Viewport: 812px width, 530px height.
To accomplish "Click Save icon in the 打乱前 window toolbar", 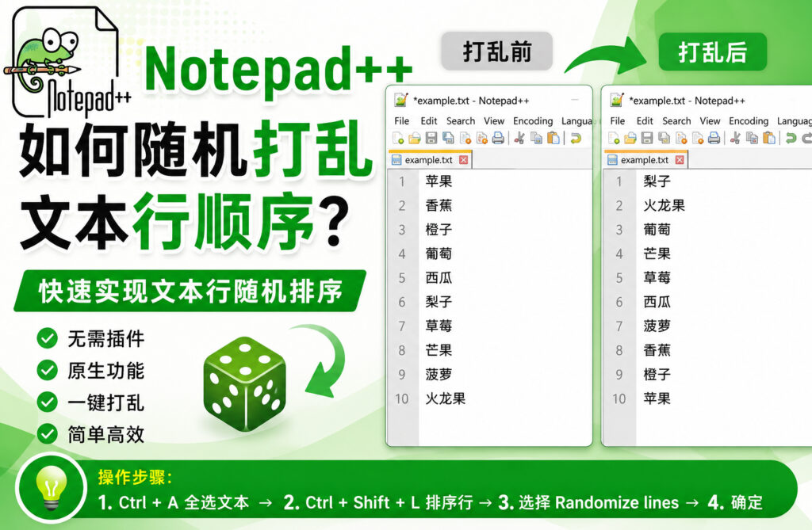I will tap(431, 138).
